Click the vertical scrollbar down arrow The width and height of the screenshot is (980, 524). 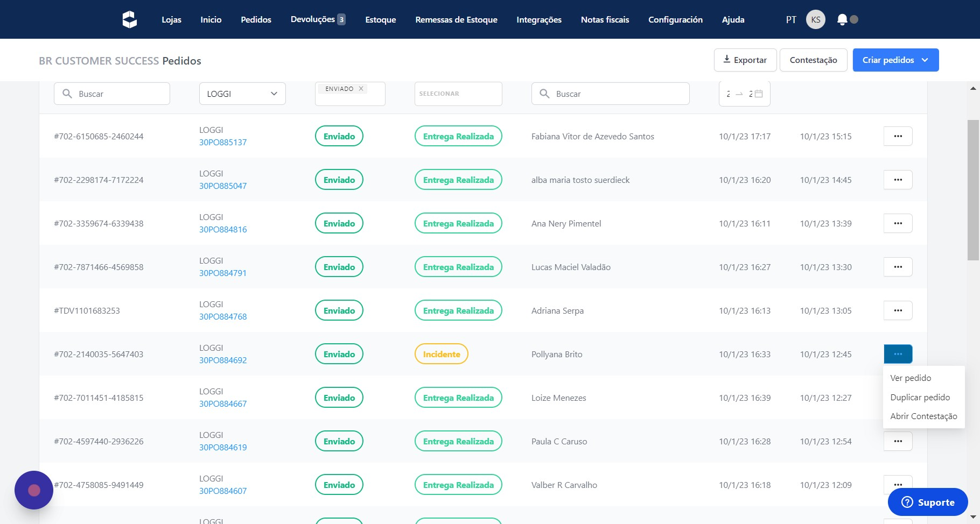(973, 517)
